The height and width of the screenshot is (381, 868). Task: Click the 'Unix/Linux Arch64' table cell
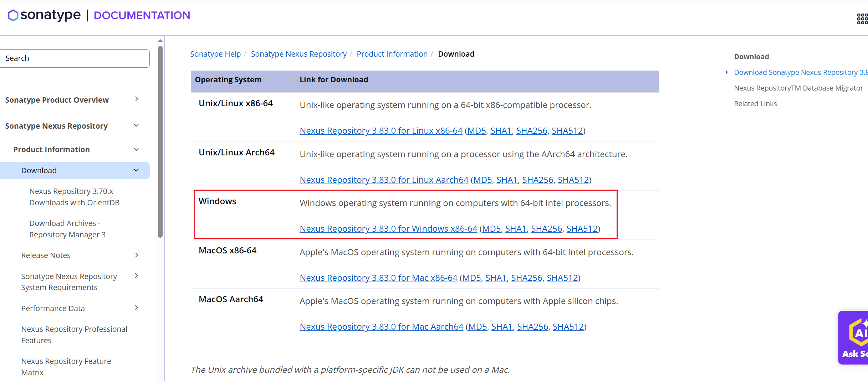tap(236, 153)
